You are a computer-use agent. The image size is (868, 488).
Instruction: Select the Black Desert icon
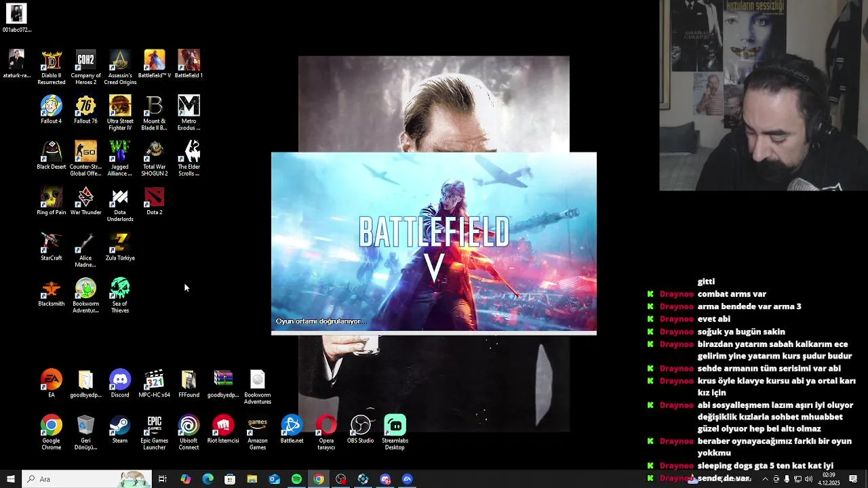coord(52,155)
